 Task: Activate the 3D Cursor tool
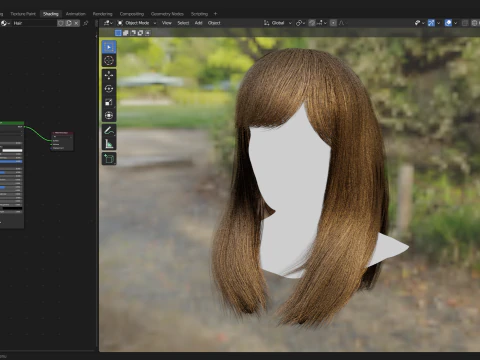tap(109, 61)
